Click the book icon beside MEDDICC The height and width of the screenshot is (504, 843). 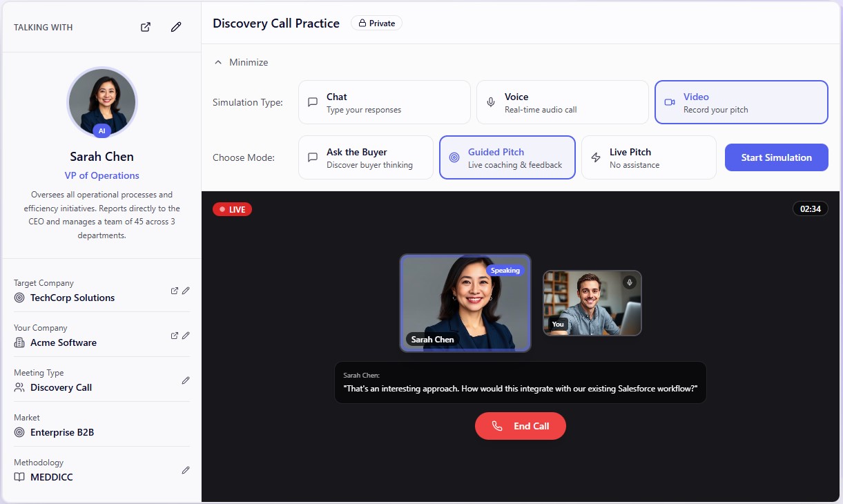(x=19, y=477)
